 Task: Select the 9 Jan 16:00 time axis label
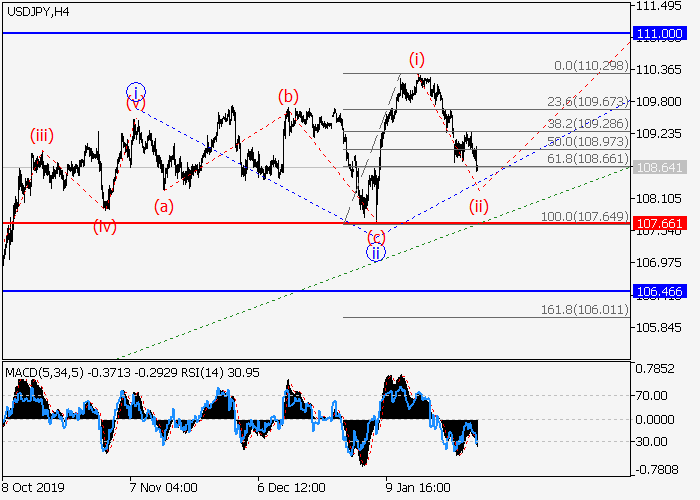pyautogui.click(x=419, y=487)
